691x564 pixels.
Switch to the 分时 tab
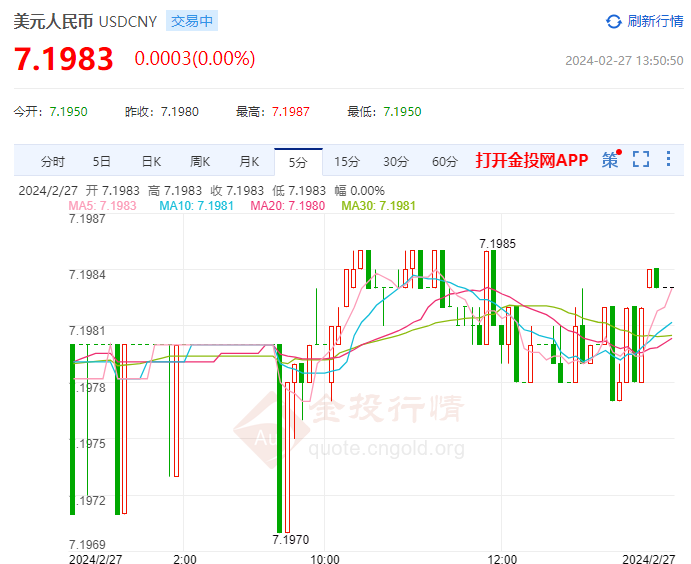[x=52, y=162]
